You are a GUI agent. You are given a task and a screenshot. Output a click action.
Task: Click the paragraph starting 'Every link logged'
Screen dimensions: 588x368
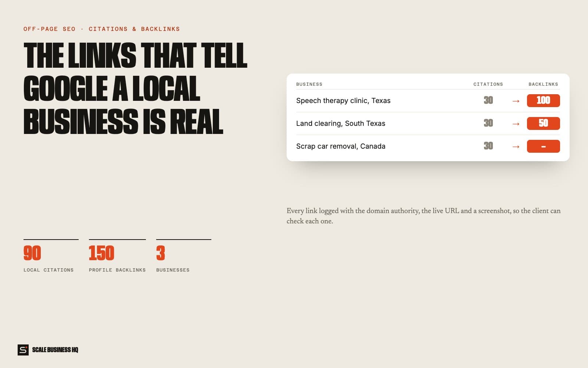coord(424,216)
